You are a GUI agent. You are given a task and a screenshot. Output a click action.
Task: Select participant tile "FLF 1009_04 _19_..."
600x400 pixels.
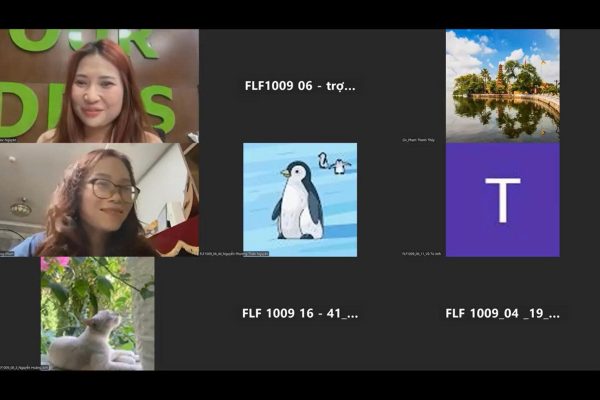pos(502,313)
